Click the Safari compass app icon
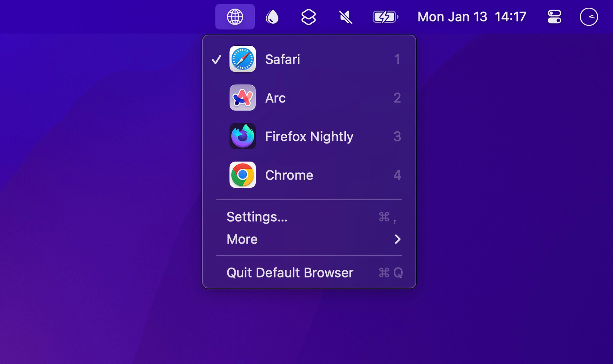The width and height of the screenshot is (613, 364). pos(243,59)
